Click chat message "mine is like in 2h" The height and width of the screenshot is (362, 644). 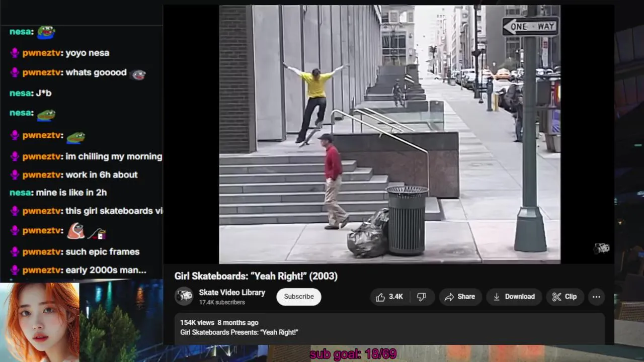click(x=71, y=192)
